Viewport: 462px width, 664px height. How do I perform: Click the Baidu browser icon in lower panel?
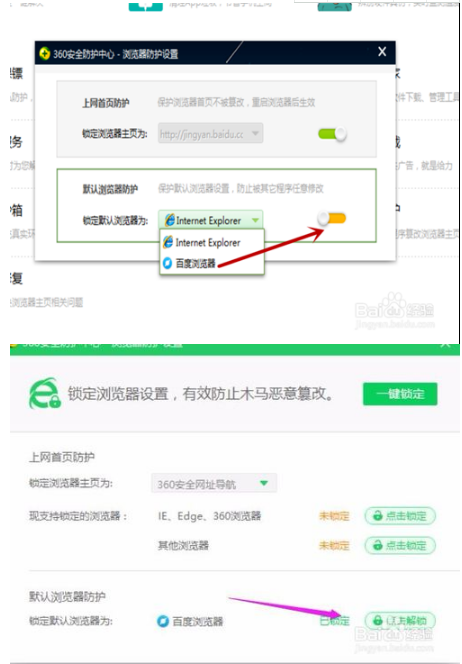[163, 621]
